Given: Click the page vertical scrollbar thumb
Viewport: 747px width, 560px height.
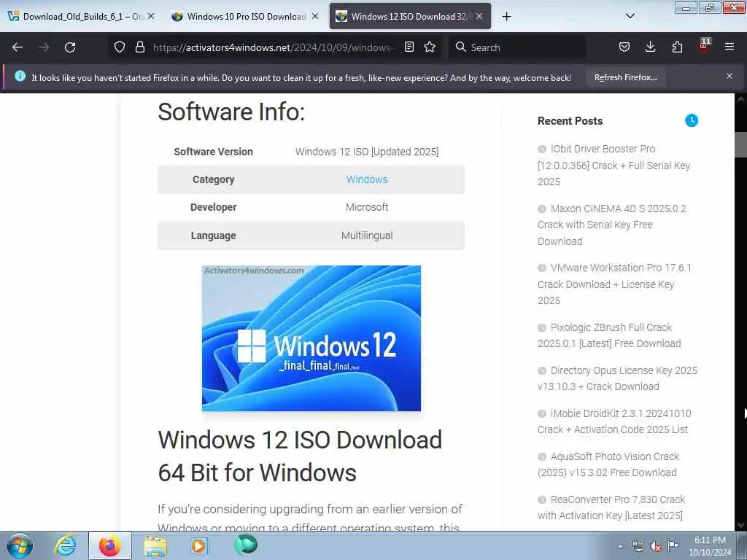Looking at the screenshot, I should pyautogui.click(x=740, y=145).
